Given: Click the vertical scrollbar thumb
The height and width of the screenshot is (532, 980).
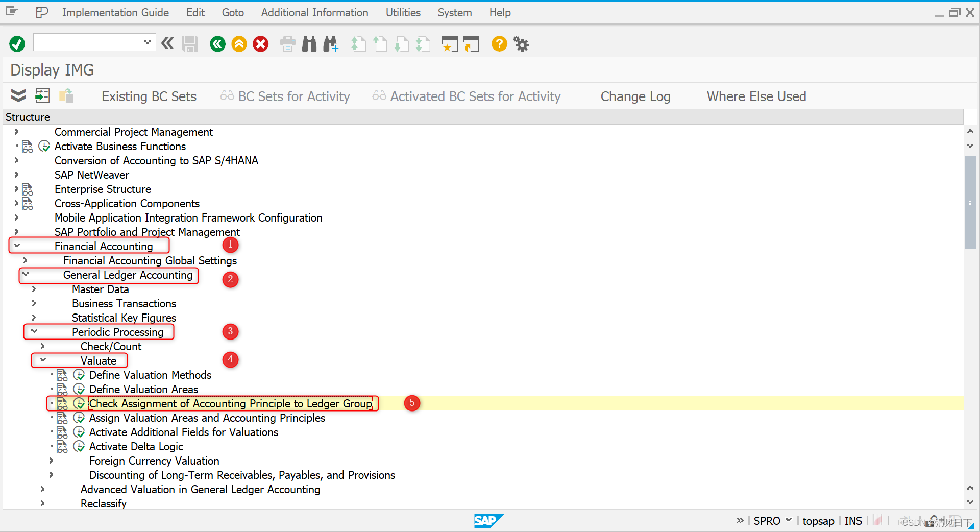Looking at the screenshot, I should [970, 203].
